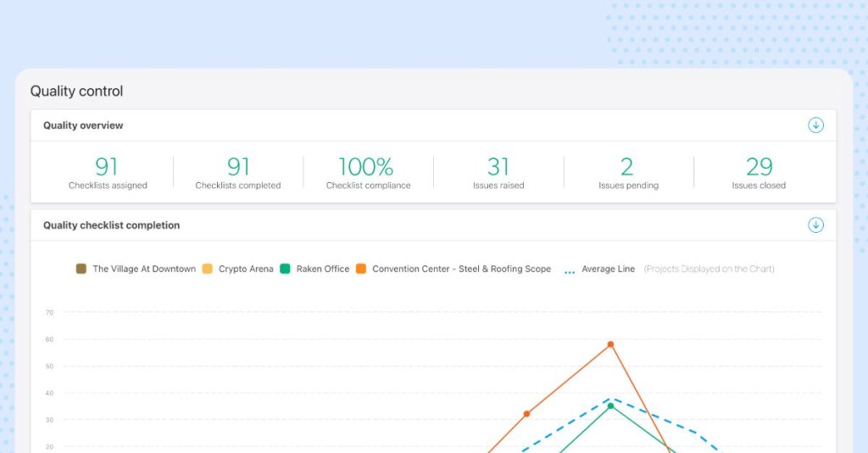Click The Village At Downtown color swatch

(81, 269)
